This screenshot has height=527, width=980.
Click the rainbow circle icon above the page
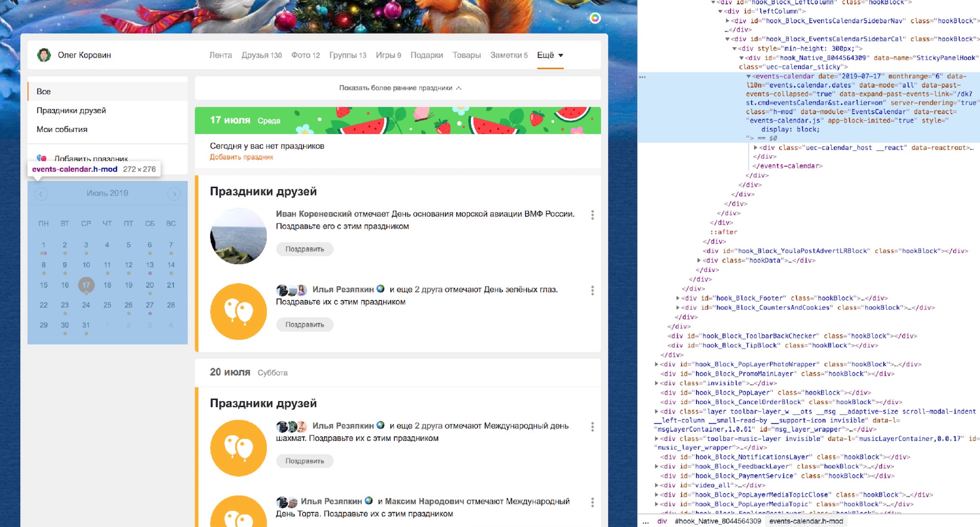tap(595, 18)
